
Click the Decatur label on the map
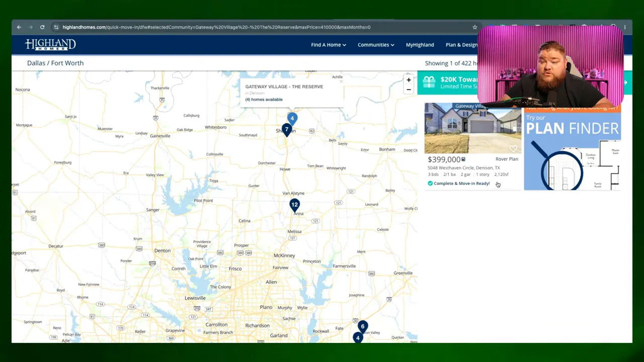click(x=56, y=246)
